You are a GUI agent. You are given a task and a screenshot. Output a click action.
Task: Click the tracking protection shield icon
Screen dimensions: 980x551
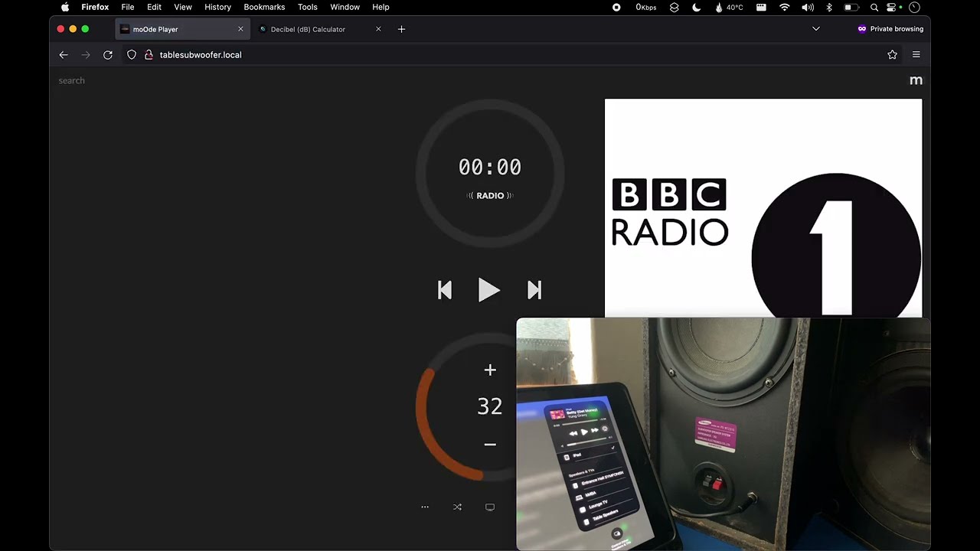coord(132,55)
